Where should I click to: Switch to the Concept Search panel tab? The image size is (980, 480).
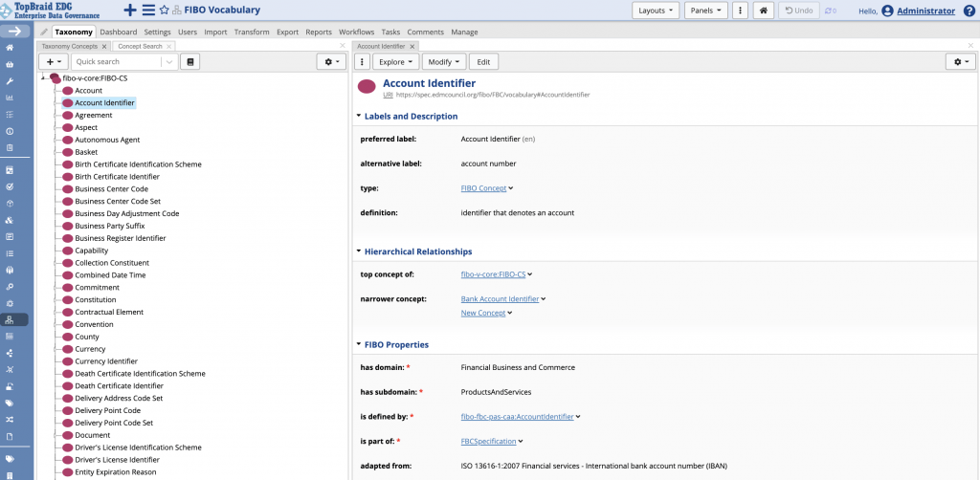[x=140, y=46]
